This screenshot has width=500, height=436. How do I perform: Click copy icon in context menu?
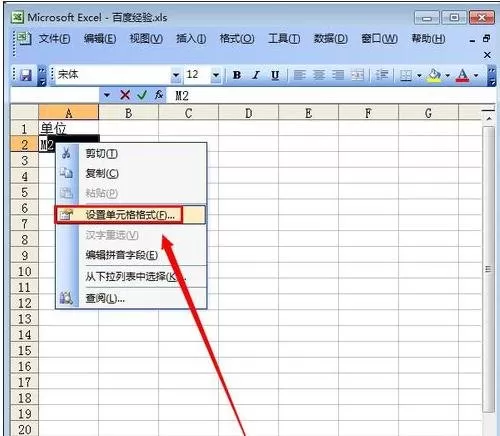[x=66, y=173]
